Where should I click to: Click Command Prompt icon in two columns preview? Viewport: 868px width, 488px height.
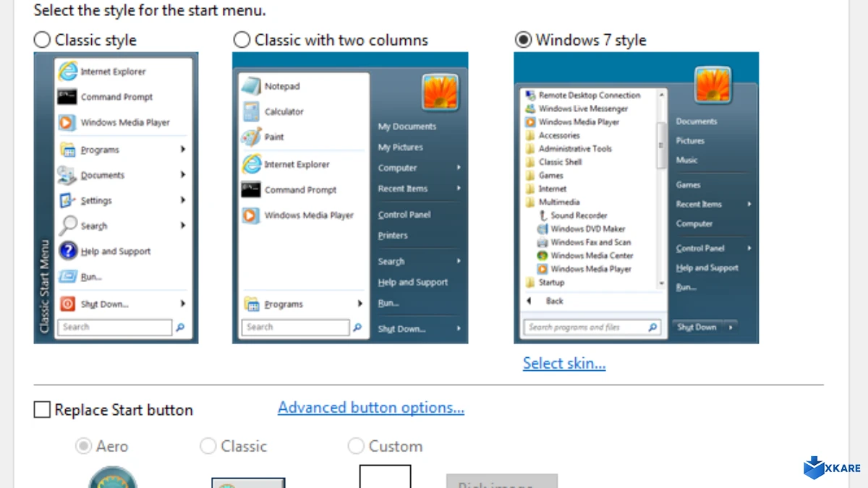point(251,189)
